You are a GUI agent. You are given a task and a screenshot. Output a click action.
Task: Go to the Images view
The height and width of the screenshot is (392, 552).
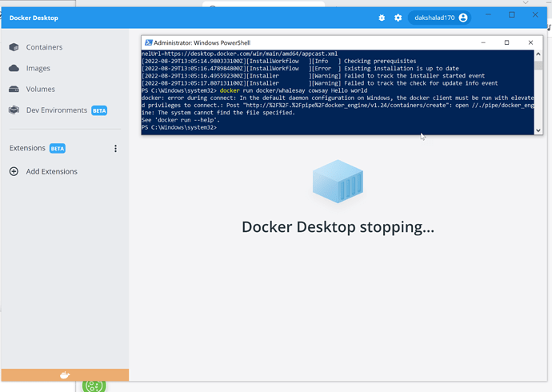coord(38,68)
